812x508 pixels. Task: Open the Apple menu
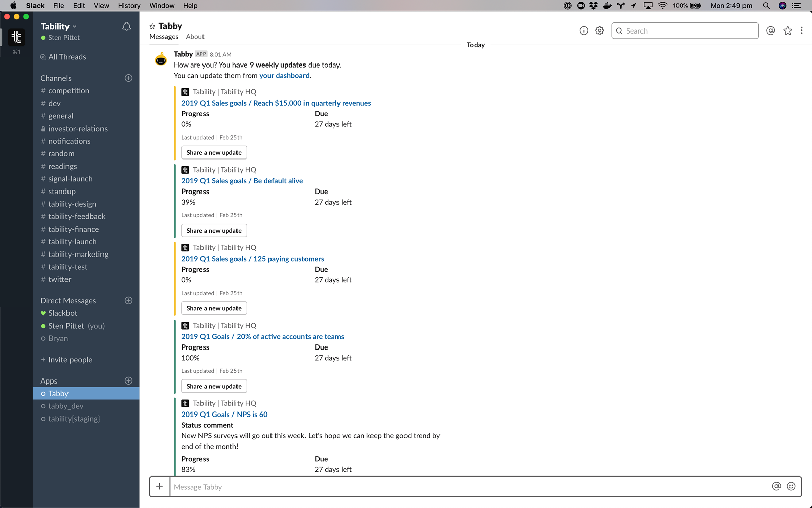tap(13, 6)
